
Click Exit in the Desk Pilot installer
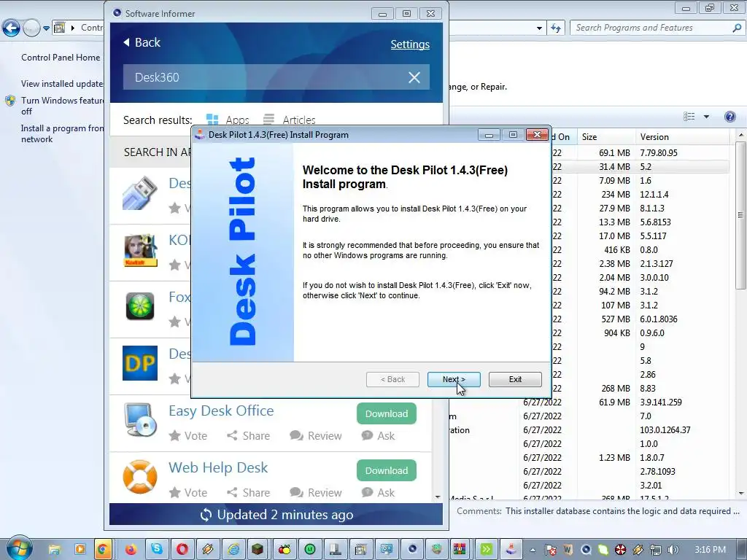515,379
